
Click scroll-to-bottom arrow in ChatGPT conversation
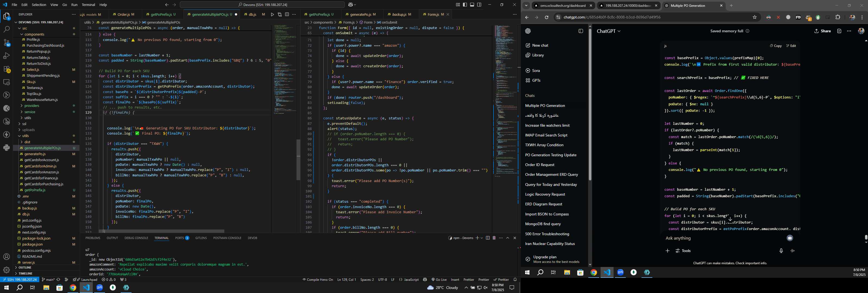pos(730,219)
